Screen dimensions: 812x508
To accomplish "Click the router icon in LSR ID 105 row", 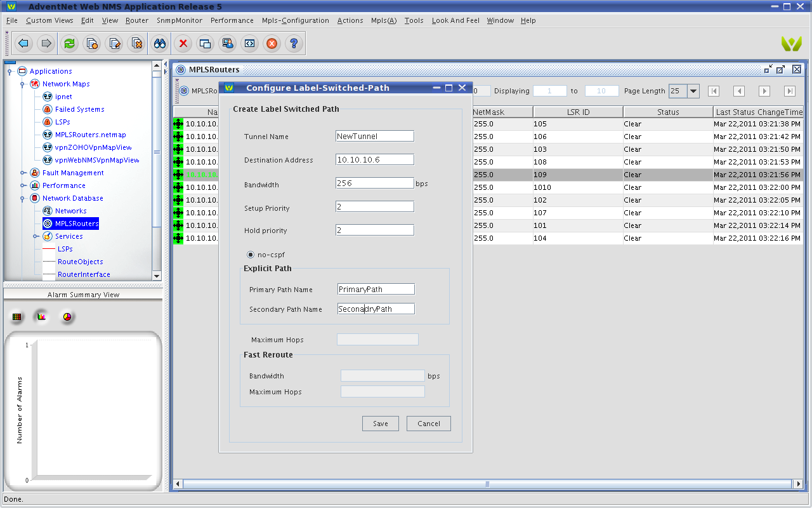I will (178, 124).
